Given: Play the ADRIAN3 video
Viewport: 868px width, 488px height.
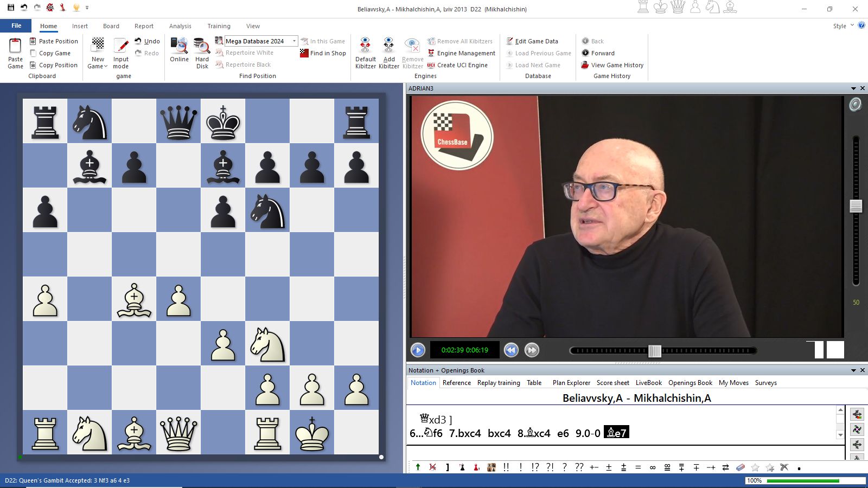Looking at the screenshot, I should tap(418, 350).
